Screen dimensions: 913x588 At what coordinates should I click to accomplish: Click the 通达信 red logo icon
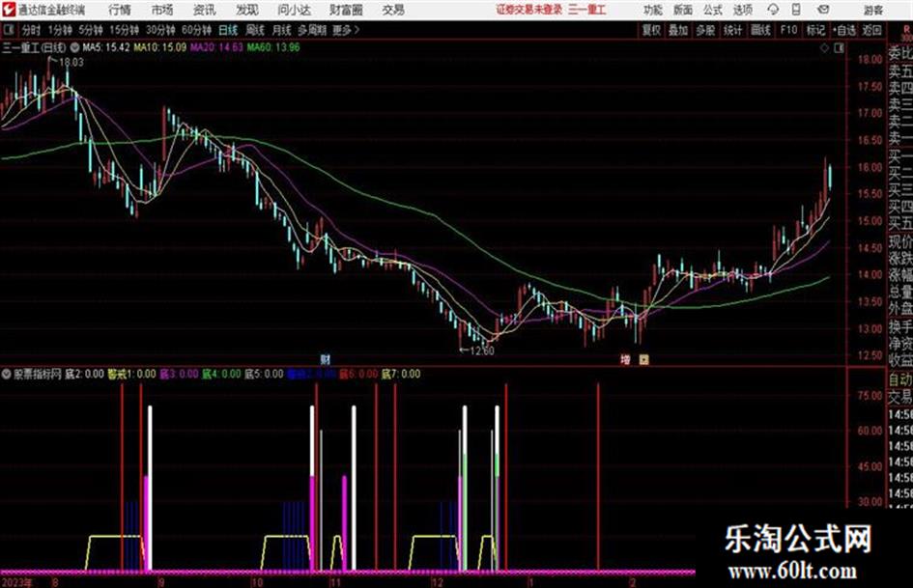click(8, 10)
